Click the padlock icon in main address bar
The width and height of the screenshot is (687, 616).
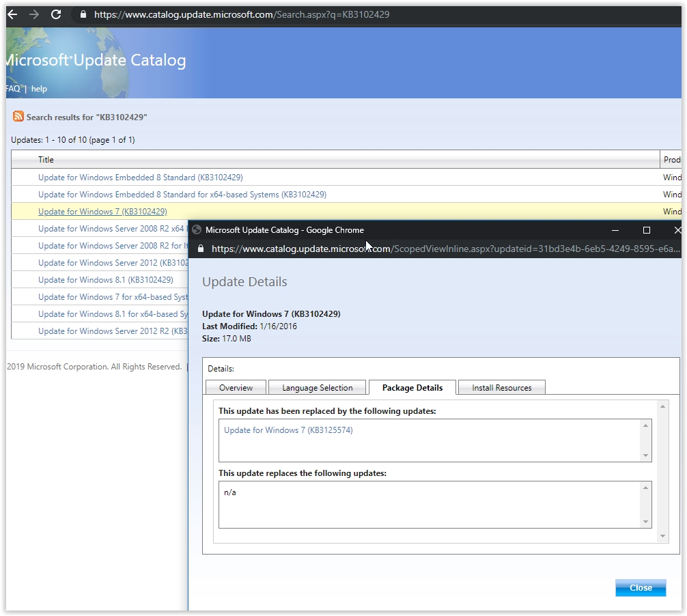83,14
